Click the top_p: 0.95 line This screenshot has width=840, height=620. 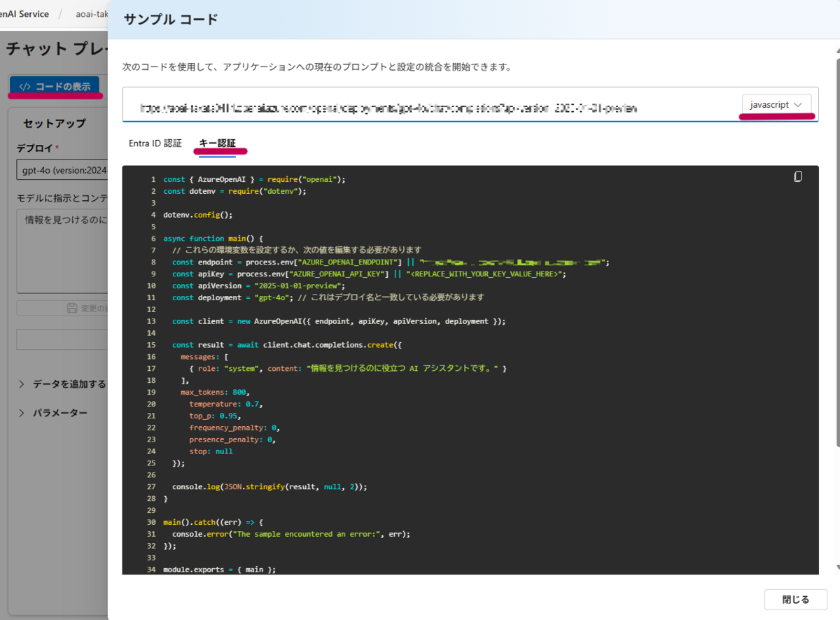point(215,416)
